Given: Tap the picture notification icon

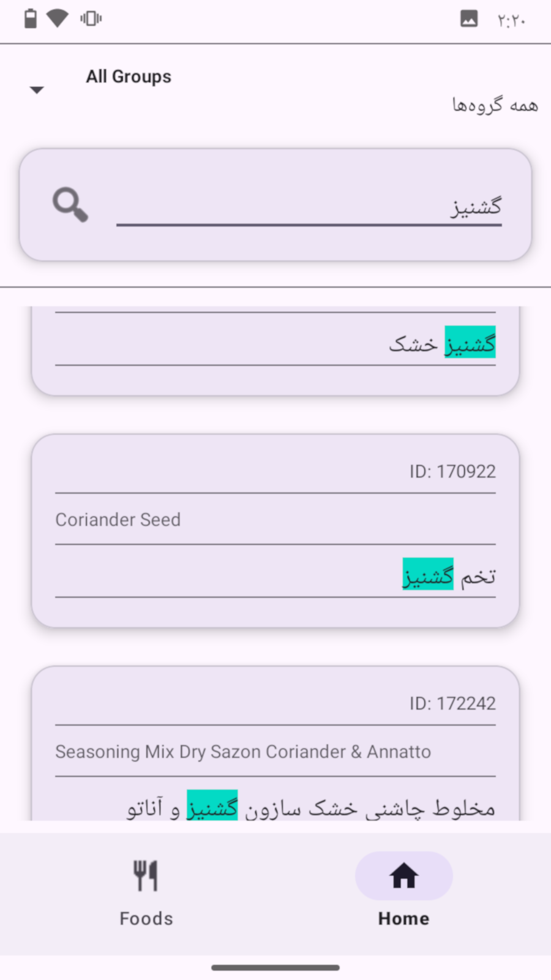Looking at the screenshot, I should 469,19.
